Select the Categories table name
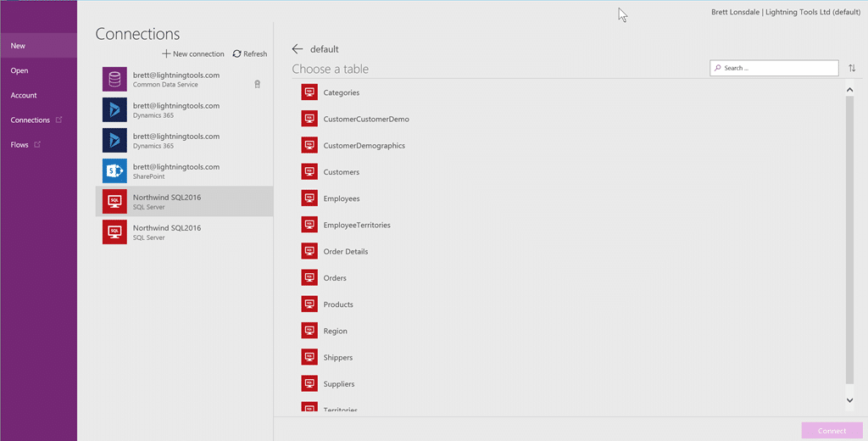Image resolution: width=868 pixels, height=441 pixels. (x=341, y=92)
